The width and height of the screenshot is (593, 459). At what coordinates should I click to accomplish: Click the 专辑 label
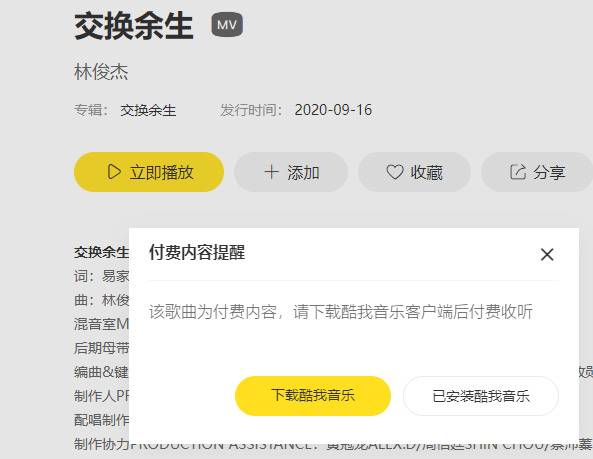click(91, 110)
